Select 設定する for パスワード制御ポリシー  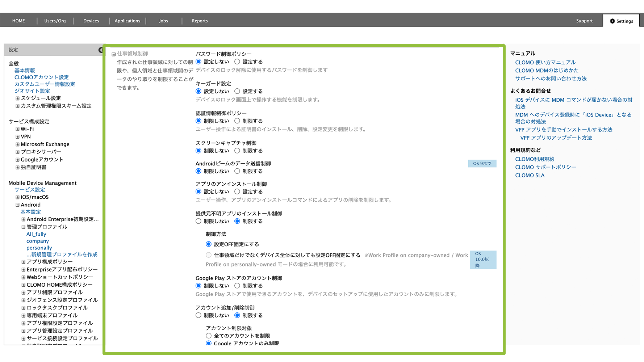click(237, 62)
